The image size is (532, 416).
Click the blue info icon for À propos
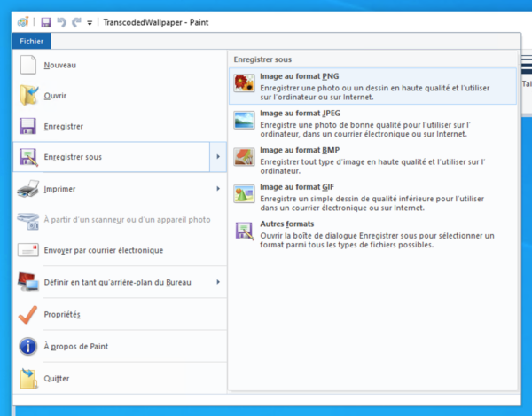pyautogui.click(x=28, y=346)
